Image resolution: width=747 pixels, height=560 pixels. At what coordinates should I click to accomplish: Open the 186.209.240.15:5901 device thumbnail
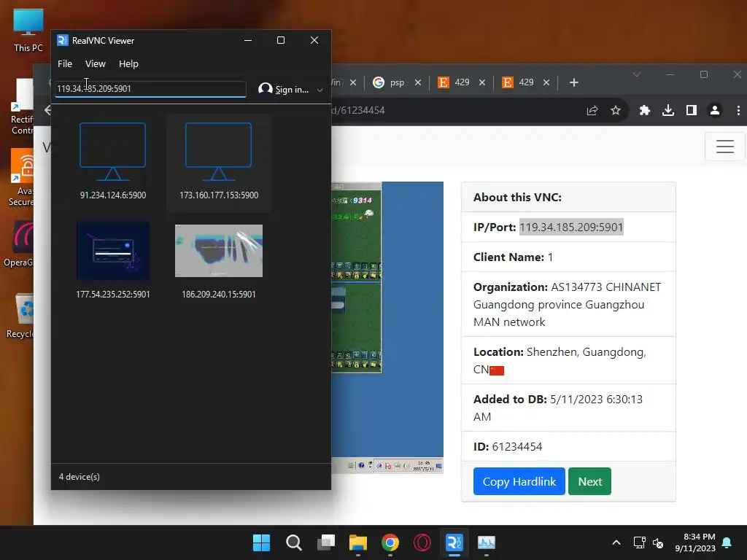pyautogui.click(x=219, y=251)
